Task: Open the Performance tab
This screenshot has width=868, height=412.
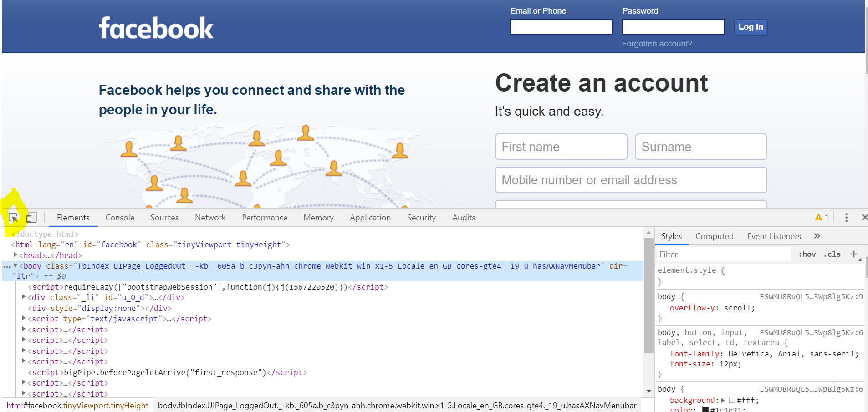Action: click(265, 218)
